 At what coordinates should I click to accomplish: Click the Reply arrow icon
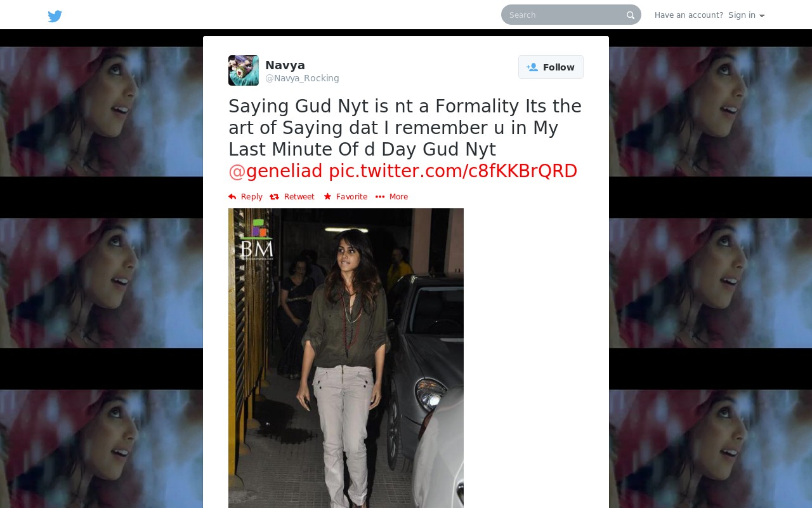tap(232, 197)
